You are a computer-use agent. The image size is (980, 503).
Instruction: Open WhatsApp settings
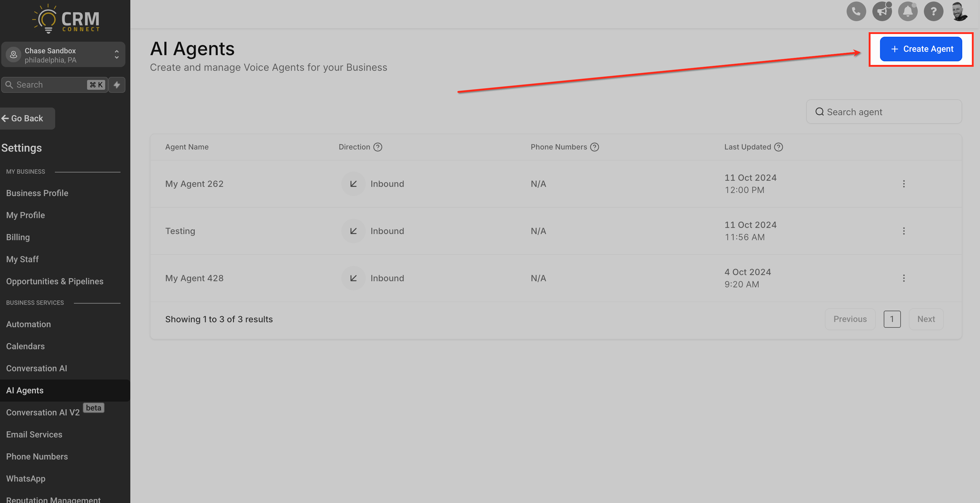[26, 479]
